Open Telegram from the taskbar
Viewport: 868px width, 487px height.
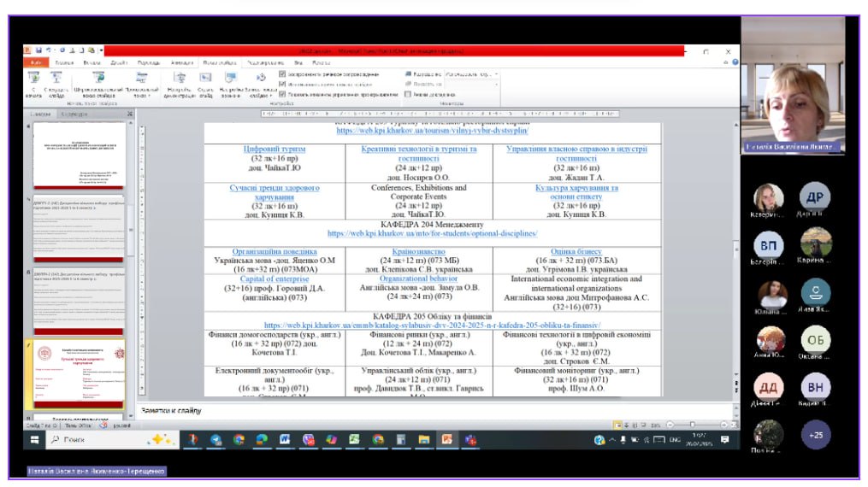[x=216, y=439]
